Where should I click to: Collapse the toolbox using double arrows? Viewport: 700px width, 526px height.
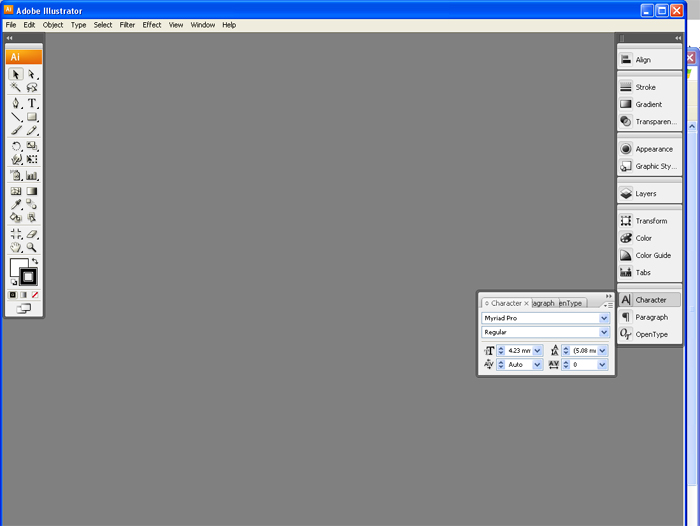[9, 38]
